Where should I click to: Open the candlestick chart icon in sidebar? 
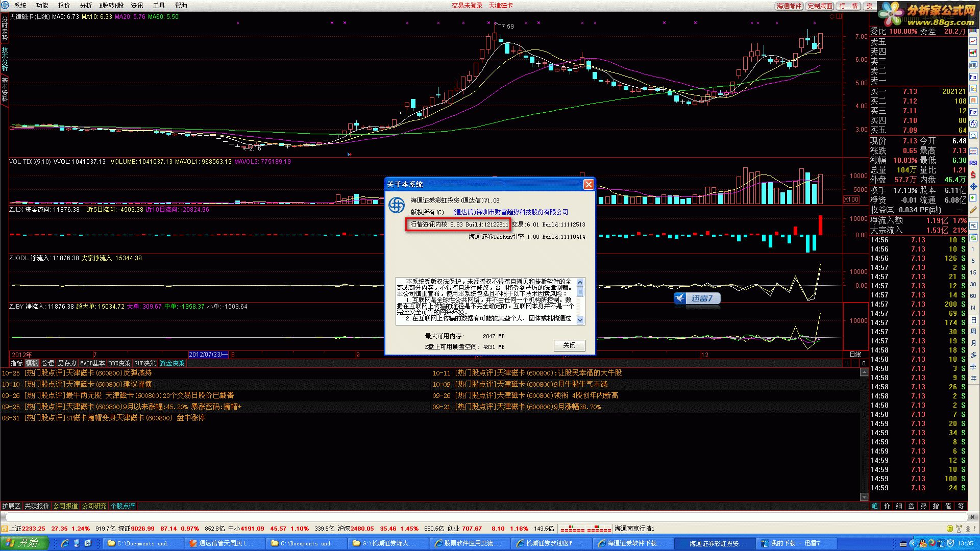(x=973, y=53)
